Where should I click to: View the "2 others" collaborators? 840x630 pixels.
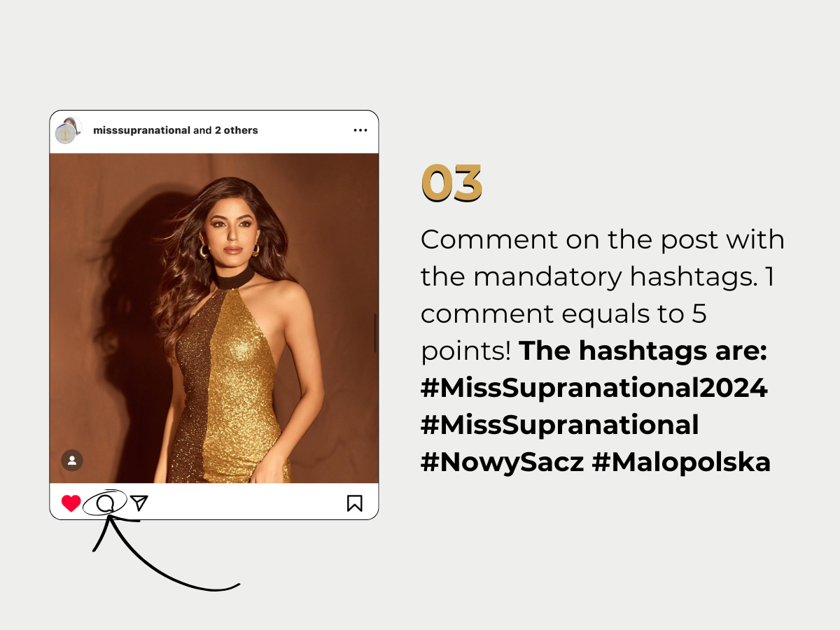point(236,130)
